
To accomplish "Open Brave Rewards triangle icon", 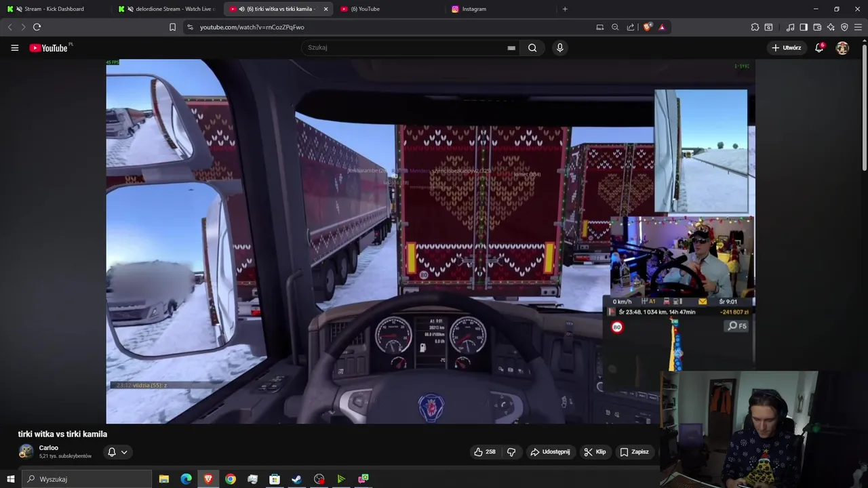I will click(662, 27).
